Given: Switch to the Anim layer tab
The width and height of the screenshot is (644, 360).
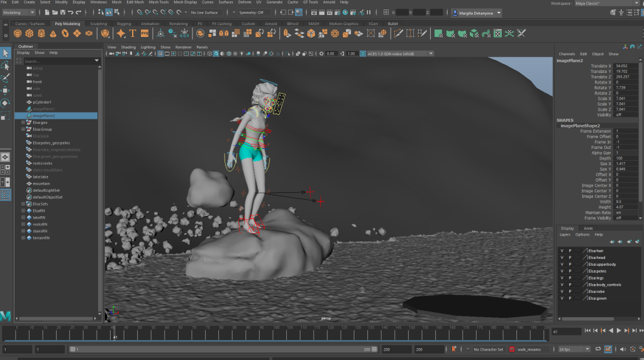Looking at the screenshot, I should pos(588,228).
